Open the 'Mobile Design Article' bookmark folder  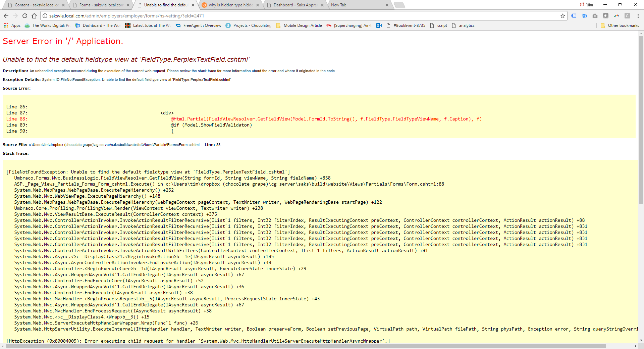pos(299,26)
